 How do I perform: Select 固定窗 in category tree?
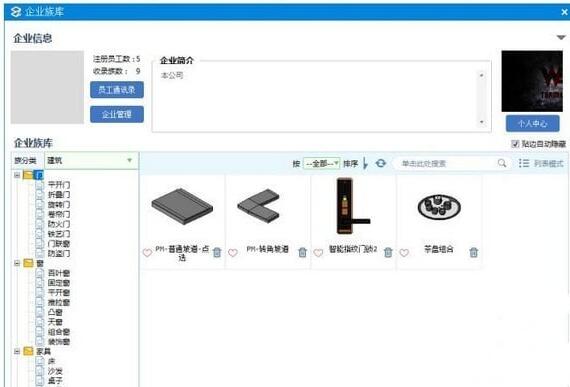tap(59, 283)
